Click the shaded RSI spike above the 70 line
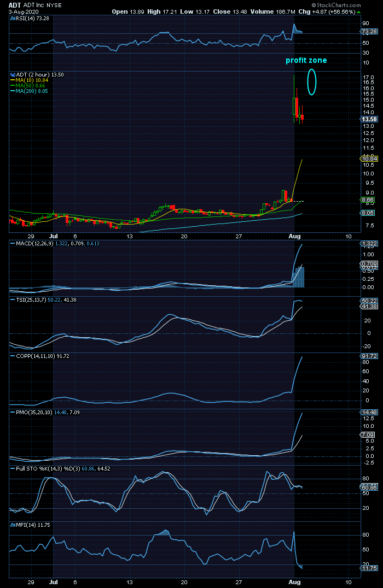The width and height of the screenshot is (383, 588). click(x=297, y=29)
